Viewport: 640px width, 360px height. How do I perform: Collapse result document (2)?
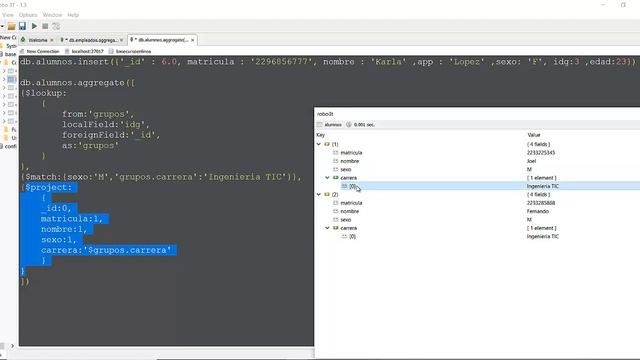319,195
